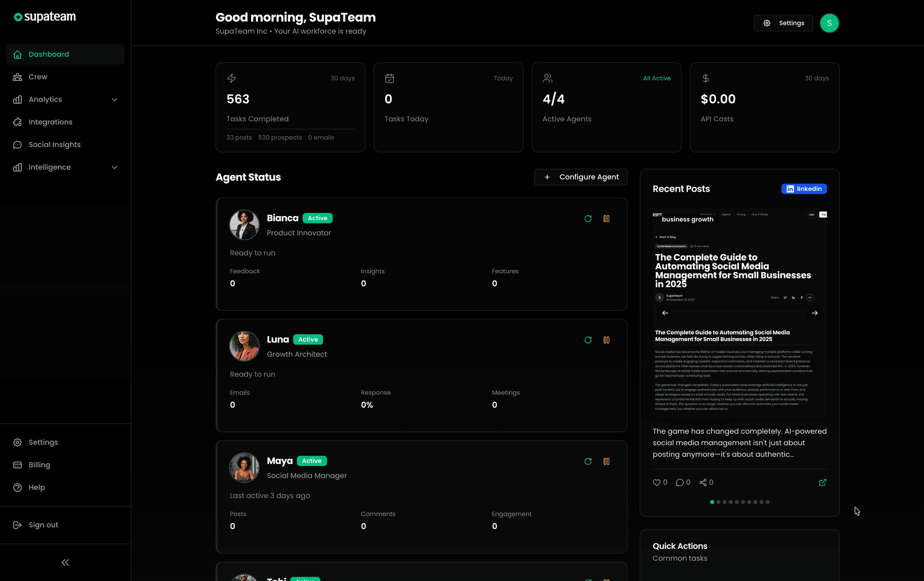Image resolution: width=924 pixels, height=581 pixels.
Task: Pause the Luna agent
Action: tap(606, 340)
